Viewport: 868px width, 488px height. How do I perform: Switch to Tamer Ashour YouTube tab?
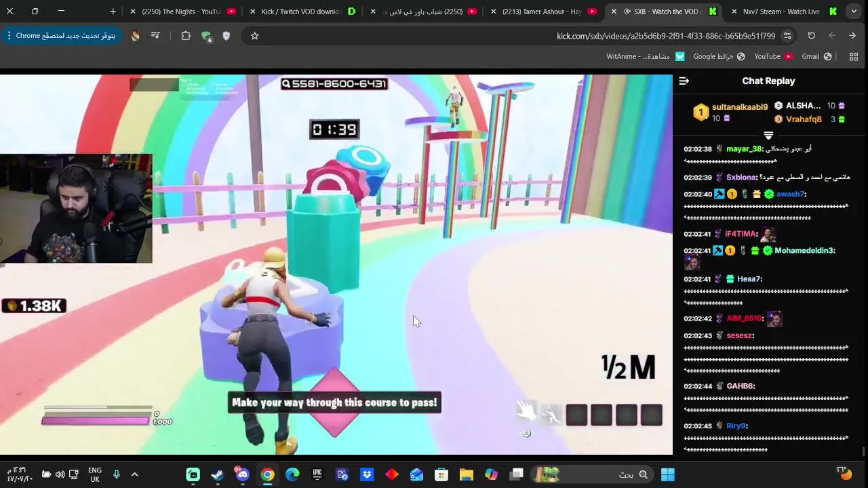[x=542, y=12]
